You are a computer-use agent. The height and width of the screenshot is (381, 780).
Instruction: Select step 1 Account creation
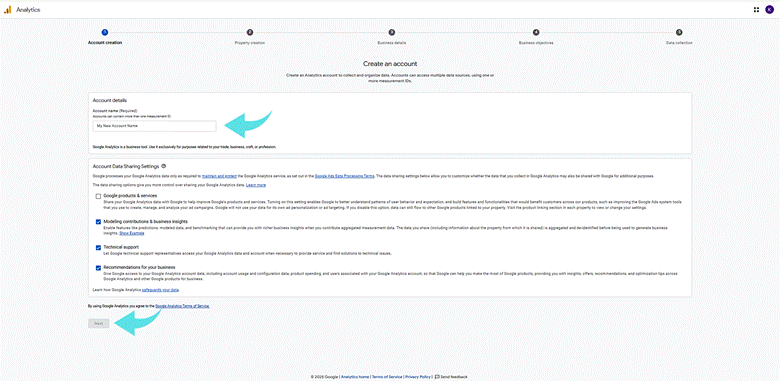(104, 32)
